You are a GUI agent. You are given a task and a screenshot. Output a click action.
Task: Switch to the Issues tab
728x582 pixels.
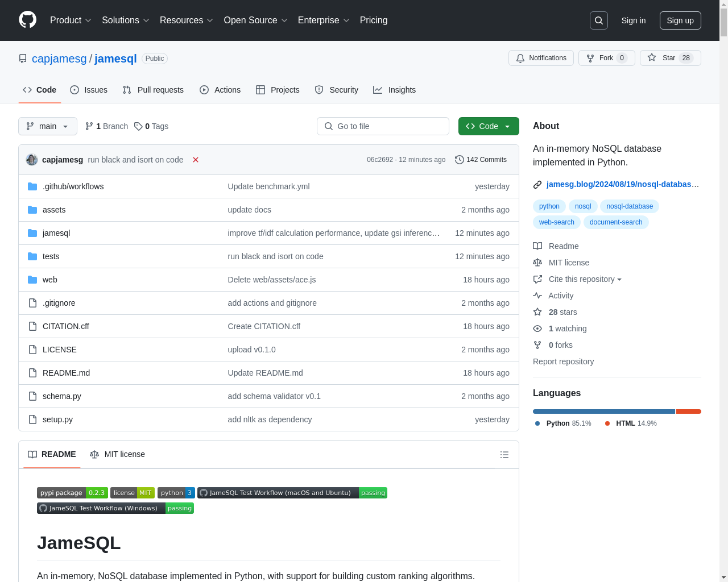tap(89, 90)
